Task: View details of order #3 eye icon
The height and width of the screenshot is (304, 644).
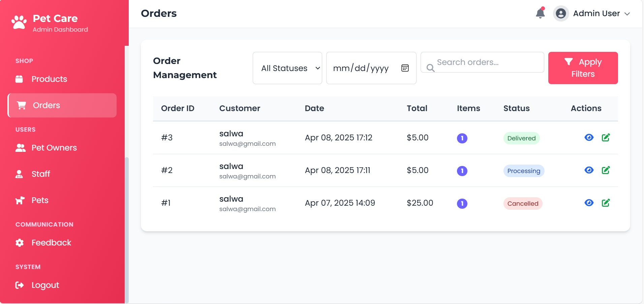Action: tap(589, 138)
